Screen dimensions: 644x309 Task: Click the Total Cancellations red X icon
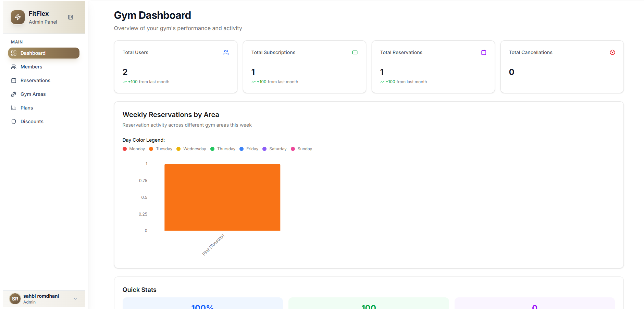coord(612,52)
